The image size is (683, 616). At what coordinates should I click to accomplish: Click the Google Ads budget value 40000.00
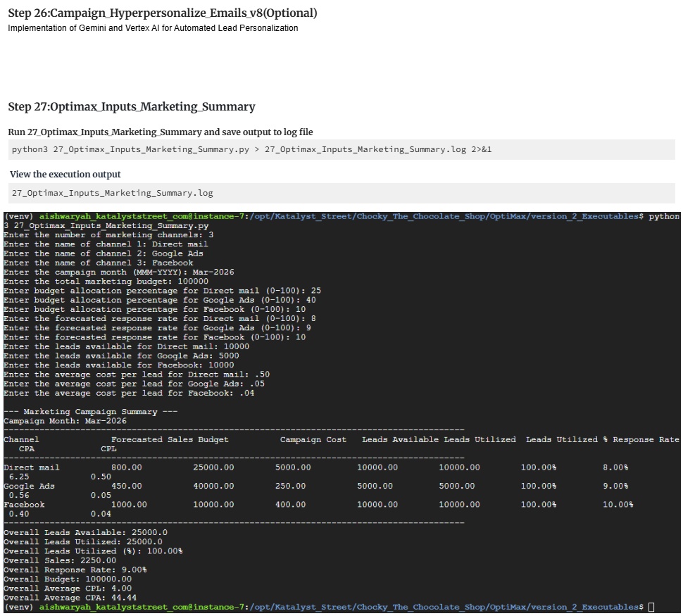(x=213, y=486)
